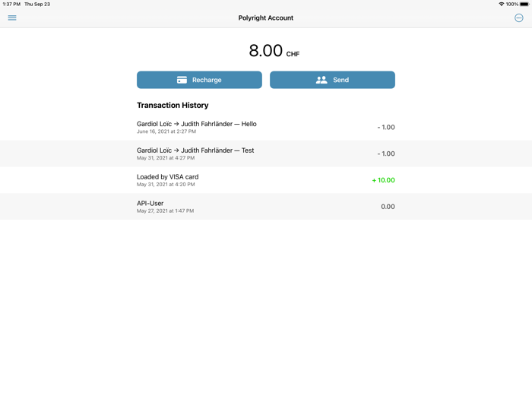
Task: Tap the 1:37 PM clock in status bar
Action: point(11,4)
